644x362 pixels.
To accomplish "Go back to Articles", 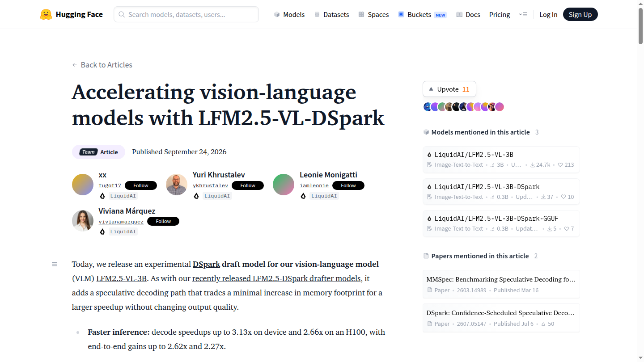I will 102,65.
